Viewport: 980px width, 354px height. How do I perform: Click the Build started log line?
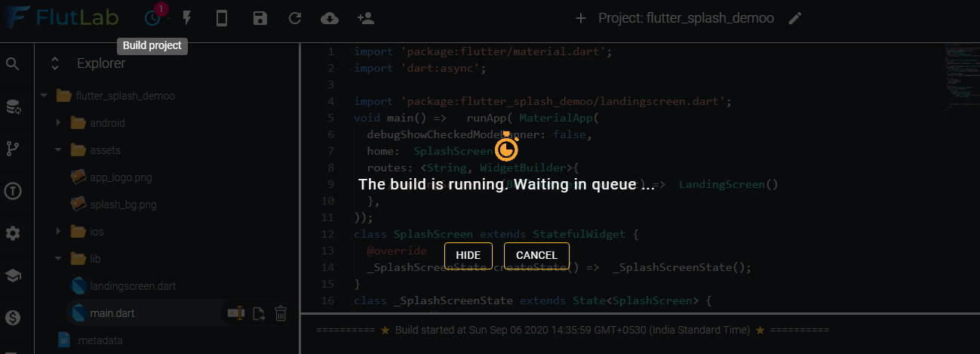[573, 330]
